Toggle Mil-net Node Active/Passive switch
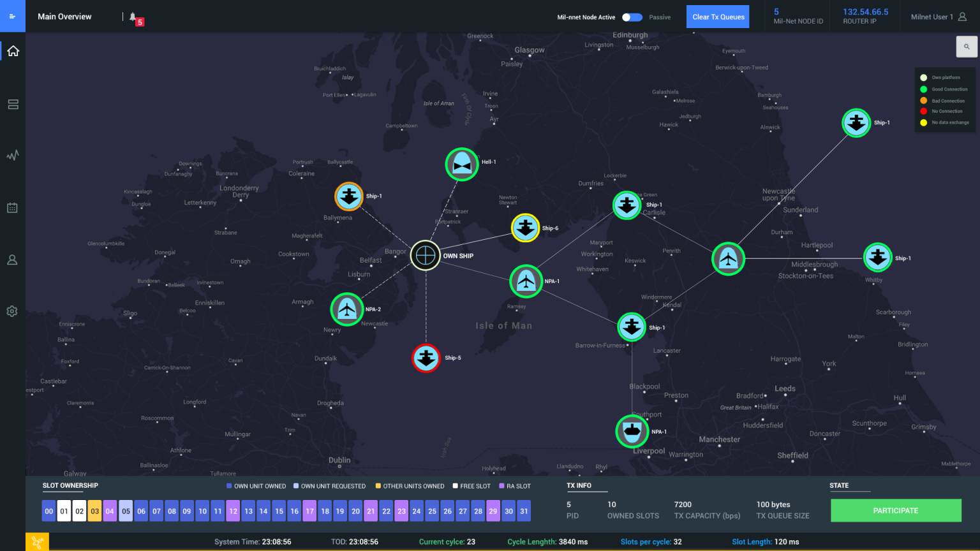Viewport: 980px width, 551px height. (632, 17)
